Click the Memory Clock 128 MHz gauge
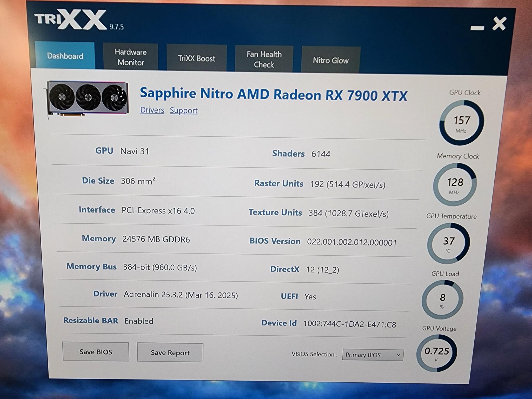The height and width of the screenshot is (399, 532). [455, 185]
